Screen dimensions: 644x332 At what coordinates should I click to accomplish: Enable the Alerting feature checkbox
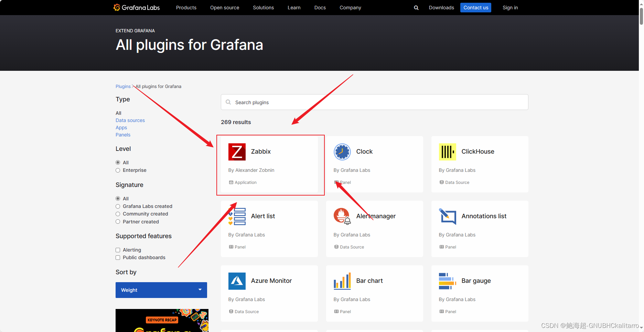[118, 250]
